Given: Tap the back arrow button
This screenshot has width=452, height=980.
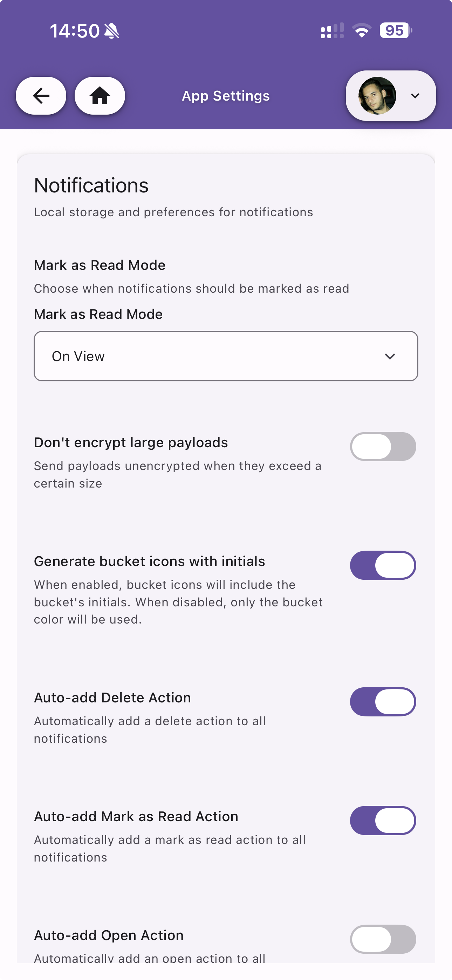Looking at the screenshot, I should pyautogui.click(x=41, y=95).
